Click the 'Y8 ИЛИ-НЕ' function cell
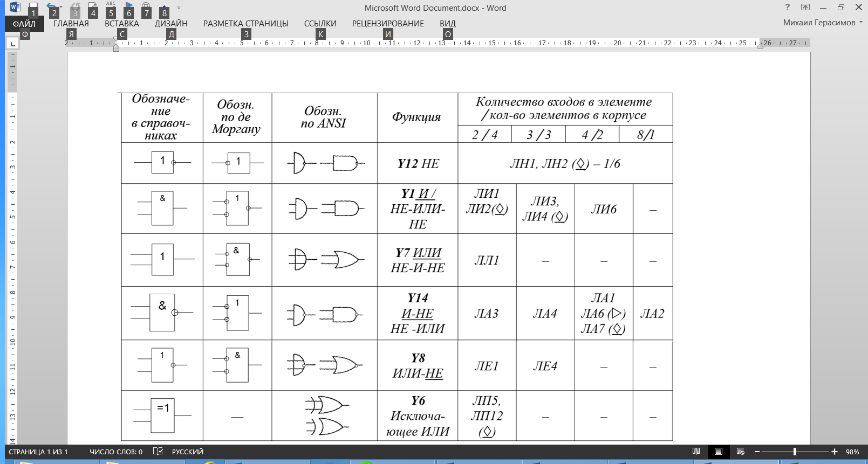Viewport: 868px width, 464px height. click(418, 365)
